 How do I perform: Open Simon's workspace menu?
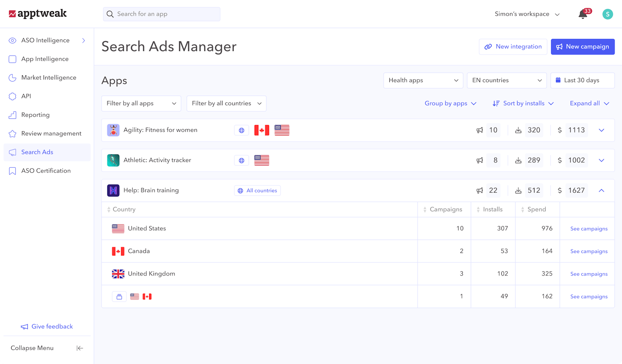(x=527, y=14)
